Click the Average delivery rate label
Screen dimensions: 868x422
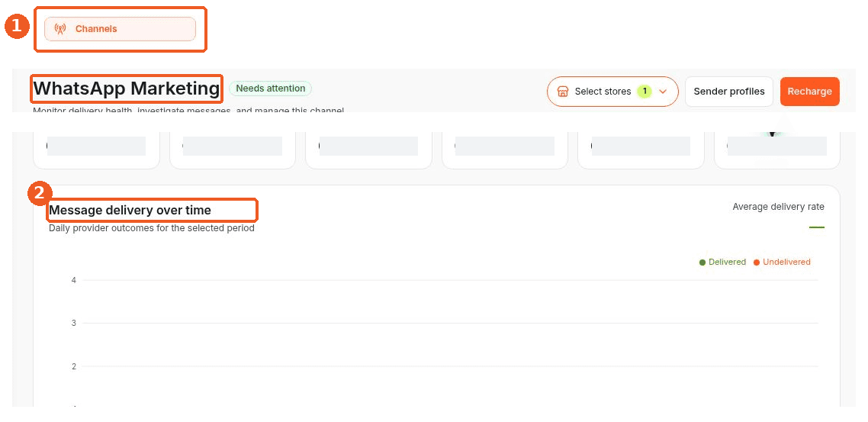(778, 207)
